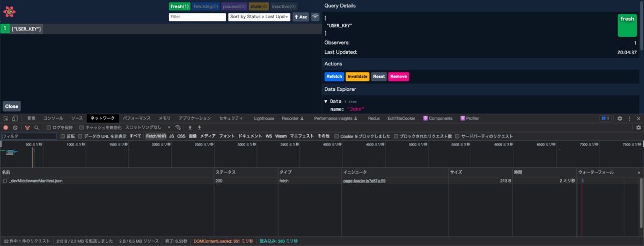Image resolution: width=644 pixels, height=246 pixels.
Task: Switch to the メモリ tab
Action: click(164, 118)
